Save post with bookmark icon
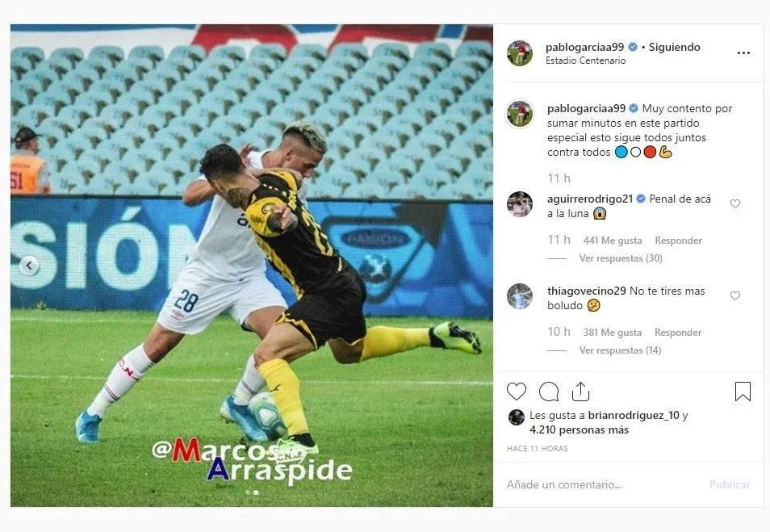This screenshot has height=532, width=770. 743,392
